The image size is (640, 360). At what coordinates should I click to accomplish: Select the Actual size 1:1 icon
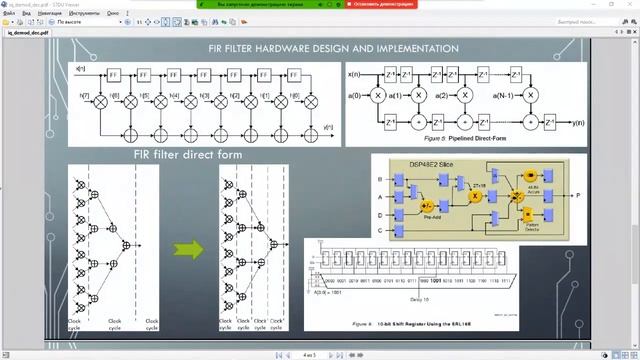[x=139, y=22]
